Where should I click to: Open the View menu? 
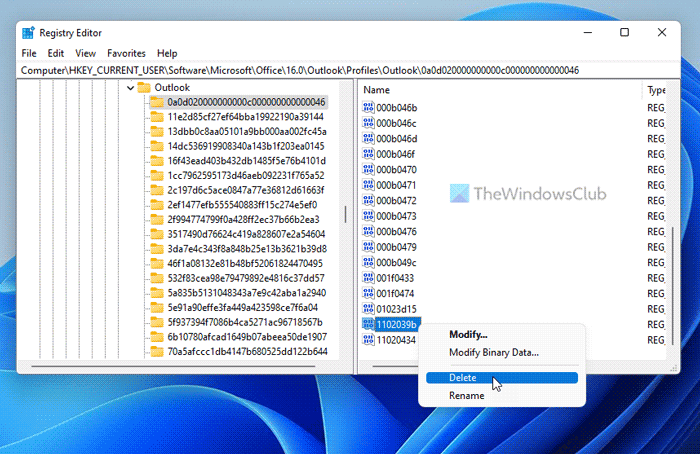click(x=85, y=53)
